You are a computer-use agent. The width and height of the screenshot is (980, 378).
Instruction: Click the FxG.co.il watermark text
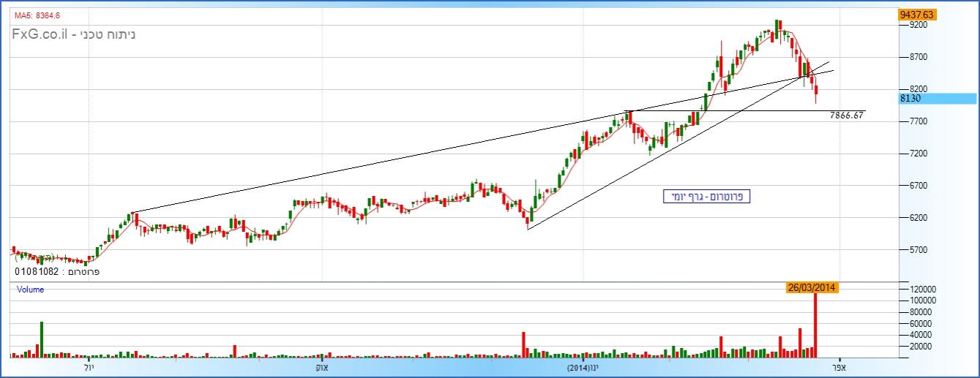click(73, 34)
